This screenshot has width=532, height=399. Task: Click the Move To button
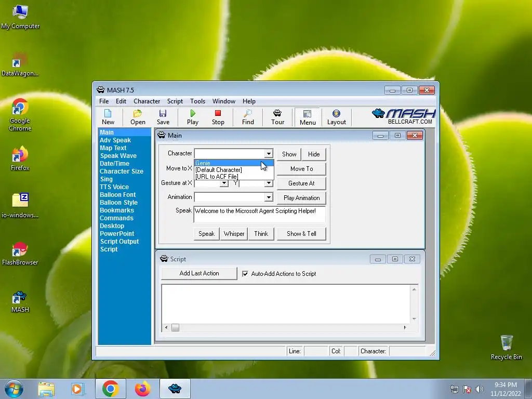click(302, 169)
